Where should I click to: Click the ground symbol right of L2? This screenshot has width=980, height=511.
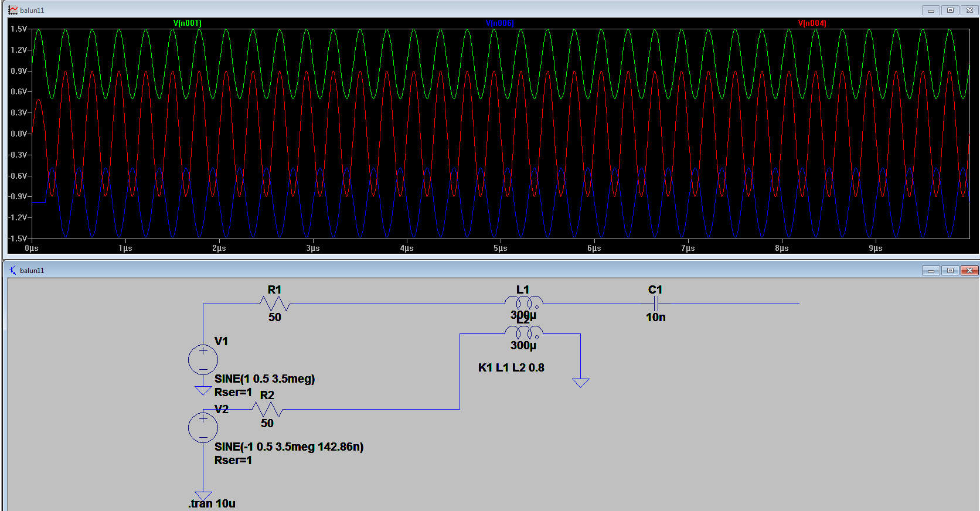click(x=581, y=383)
